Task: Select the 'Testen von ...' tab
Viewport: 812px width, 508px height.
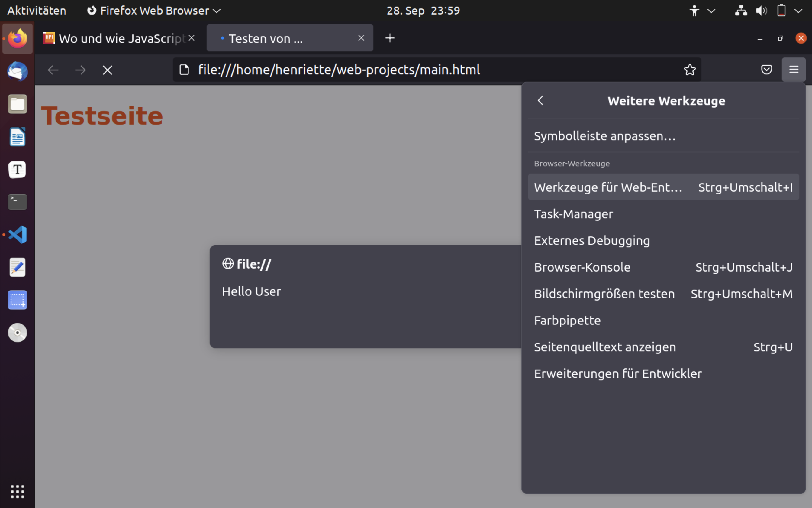Action: click(x=290, y=38)
